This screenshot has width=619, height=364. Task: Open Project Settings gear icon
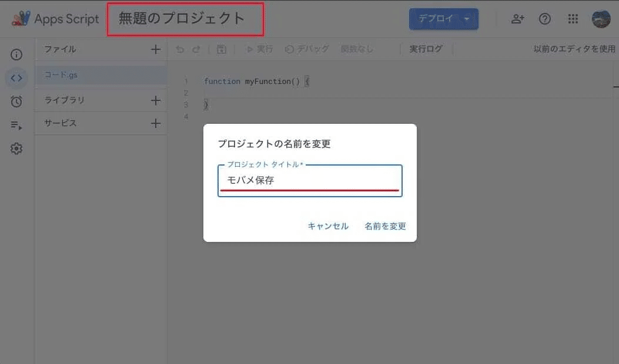point(16,148)
